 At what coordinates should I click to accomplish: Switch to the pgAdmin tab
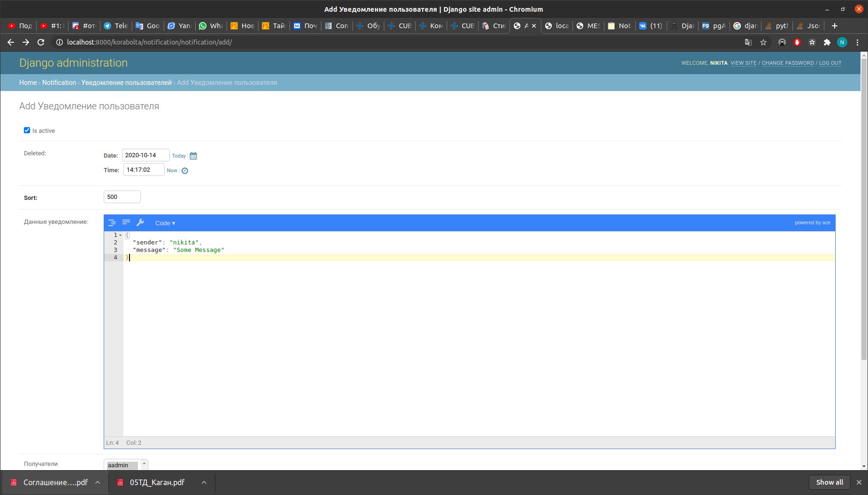pyautogui.click(x=714, y=26)
